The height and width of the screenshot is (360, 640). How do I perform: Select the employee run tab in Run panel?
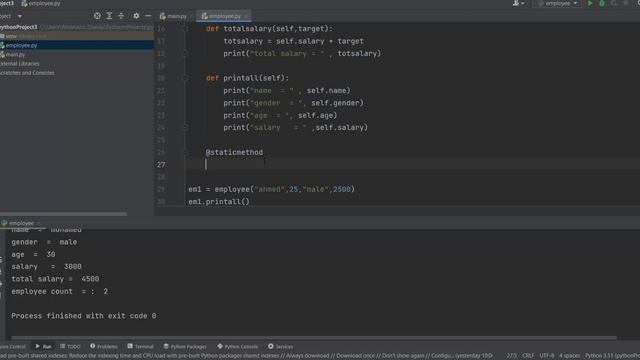18,223
